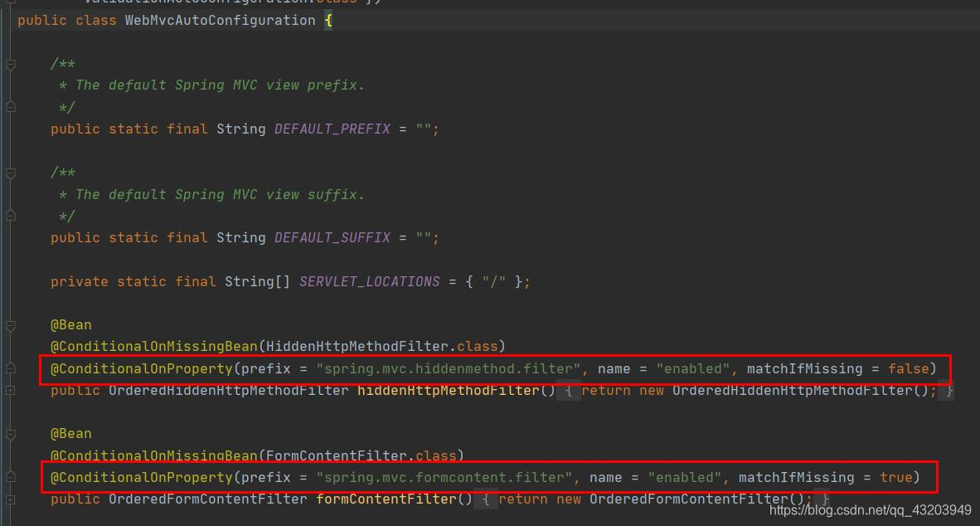Expand the formContentFilter method with plus gutter icon

[11, 499]
